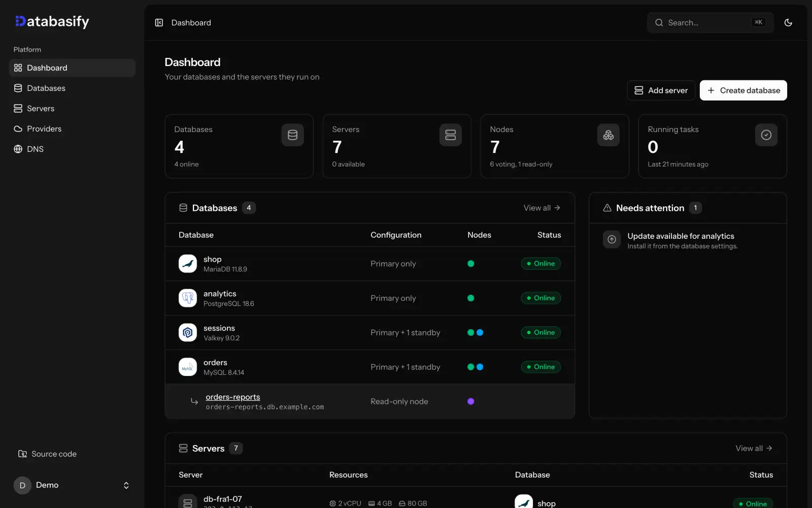Click the orders MySQL logo icon
Screen dimensions: 812x508
[188, 367]
